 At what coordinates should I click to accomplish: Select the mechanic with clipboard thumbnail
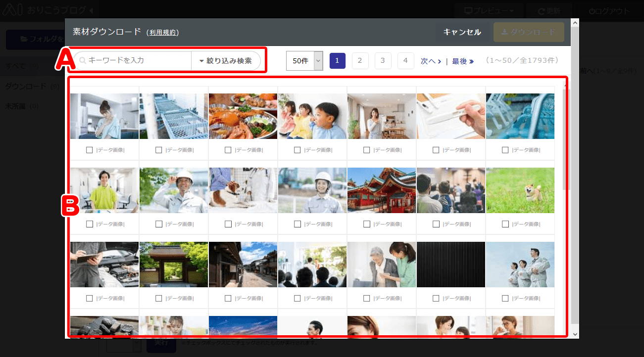tap(104, 265)
